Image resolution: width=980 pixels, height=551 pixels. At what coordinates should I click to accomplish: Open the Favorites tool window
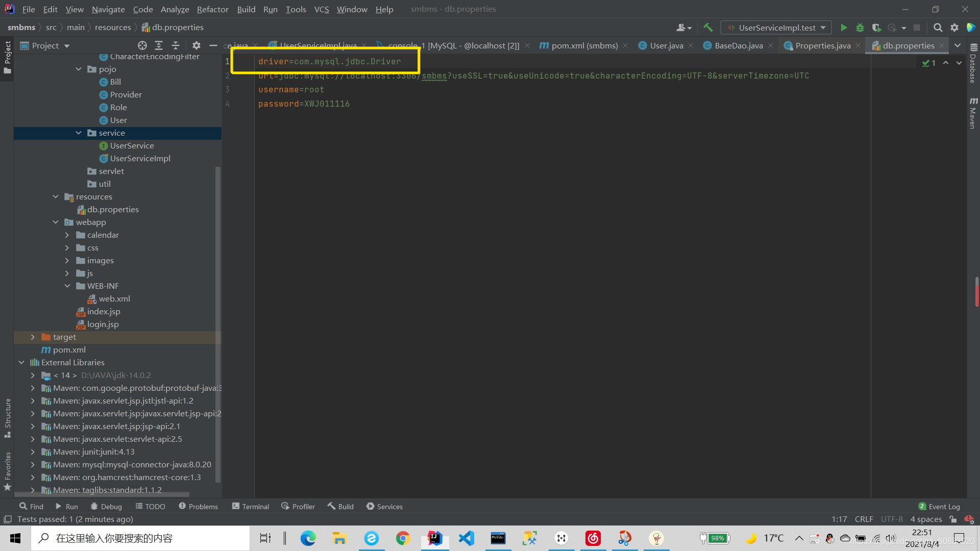pyautogui.click(x=7, y=471)
